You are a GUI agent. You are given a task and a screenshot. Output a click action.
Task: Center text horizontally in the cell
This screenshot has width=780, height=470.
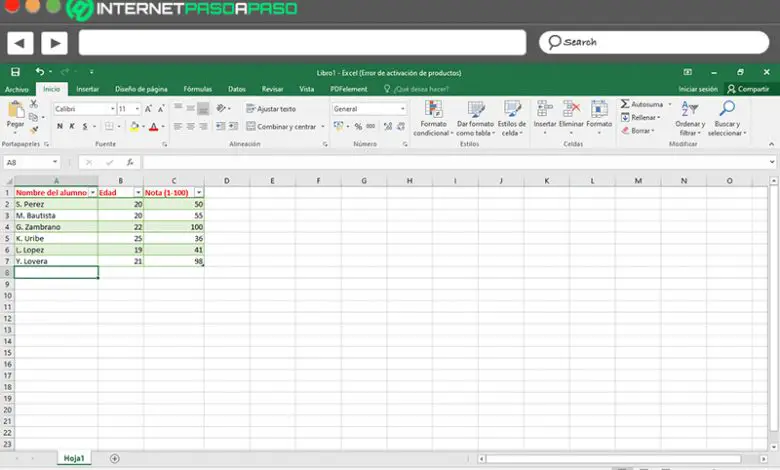pos(191,126)
